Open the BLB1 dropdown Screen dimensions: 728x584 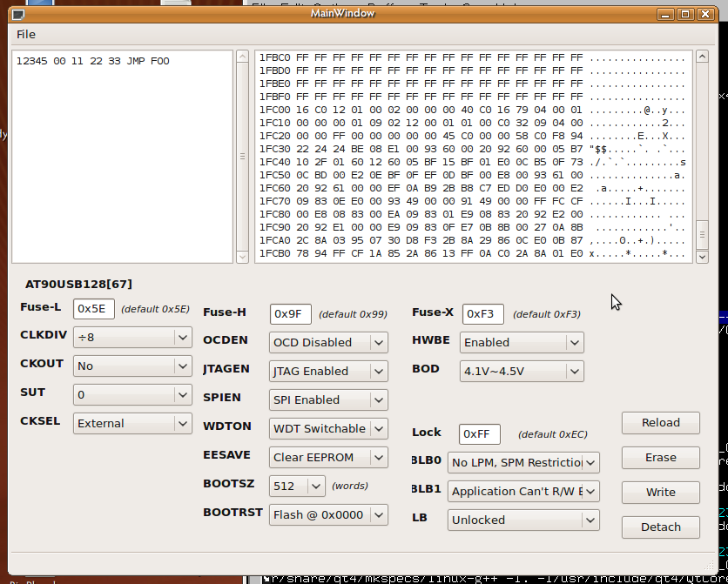tap(523, 491)
